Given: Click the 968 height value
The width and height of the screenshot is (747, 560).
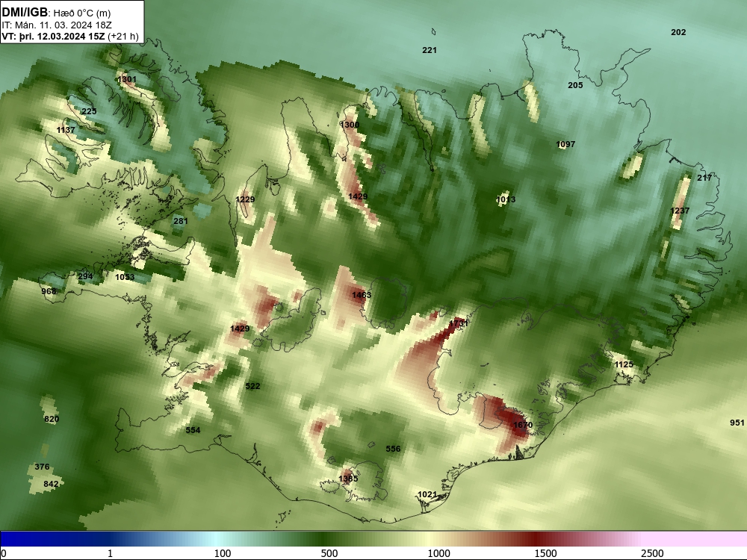Looking at the screenshot, I should 49,291.
